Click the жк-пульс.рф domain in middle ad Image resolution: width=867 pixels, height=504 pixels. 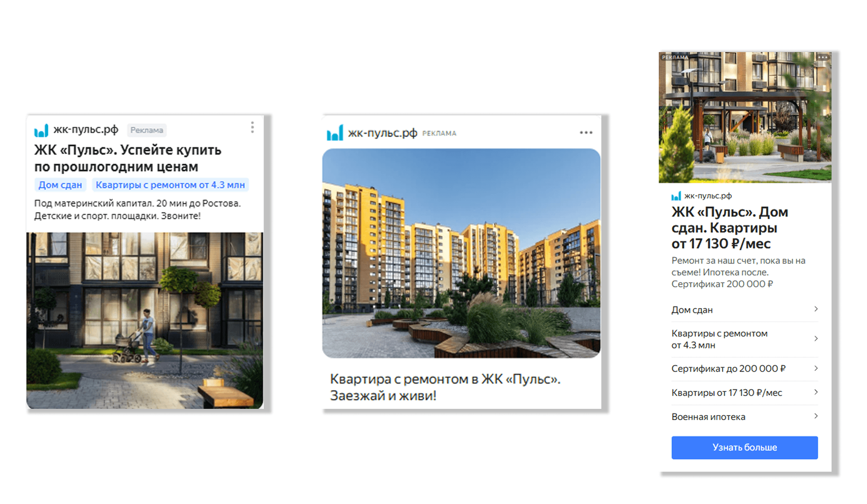pos(383,133)
